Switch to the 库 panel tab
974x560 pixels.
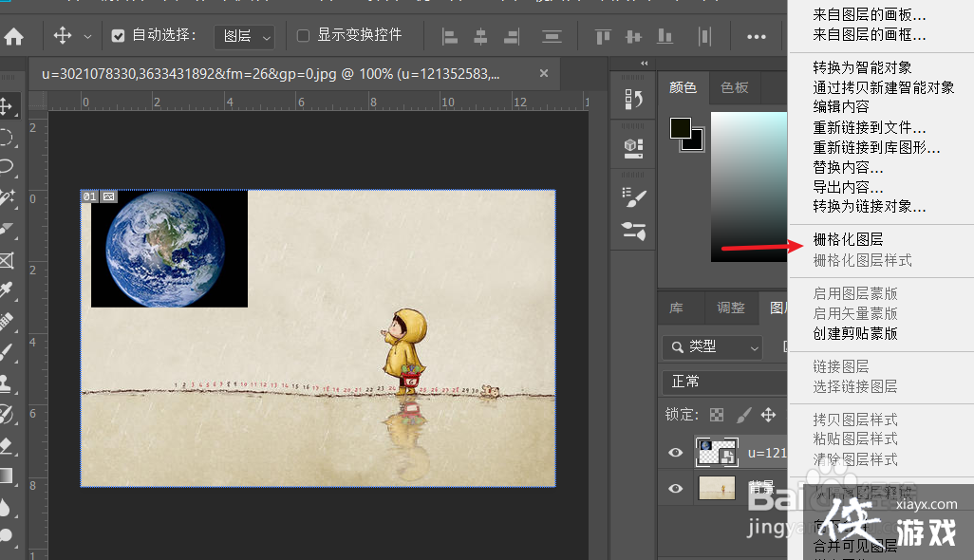click(676, 308)
